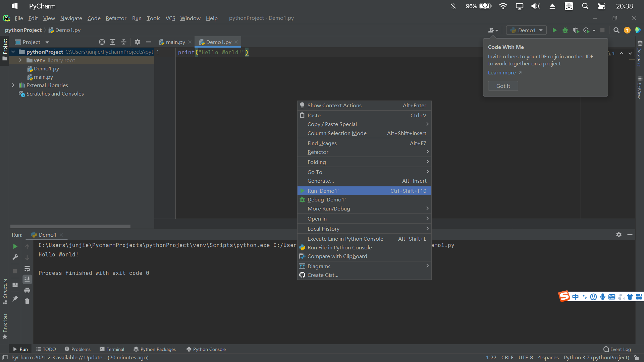Open Run panel settings gear
The width and height of the screenshot is (644, 362).
pos(619,235)
